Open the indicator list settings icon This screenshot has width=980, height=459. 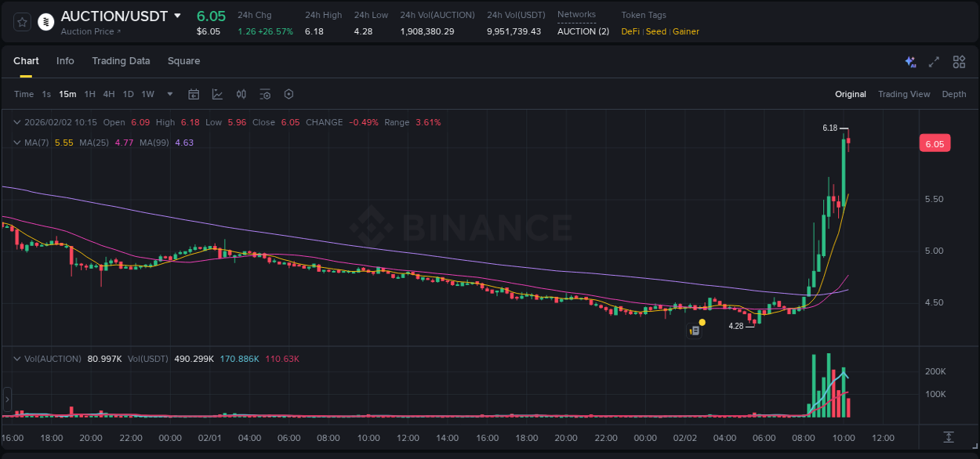264,94
